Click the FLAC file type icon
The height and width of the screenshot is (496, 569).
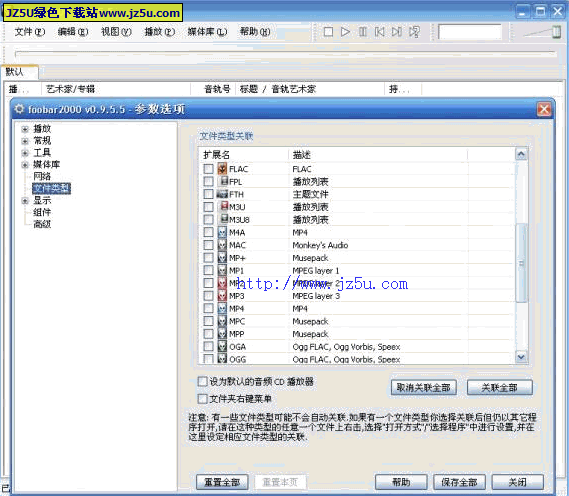[222, 169]
